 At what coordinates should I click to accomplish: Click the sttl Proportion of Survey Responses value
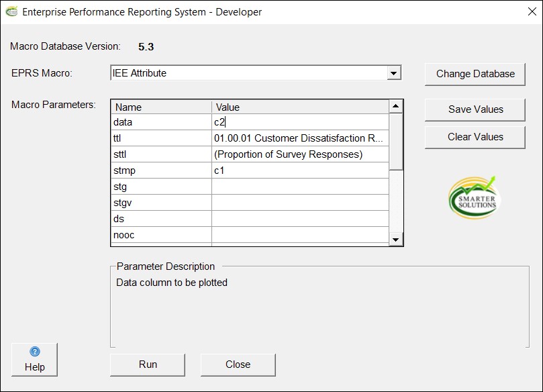[299, 154]
